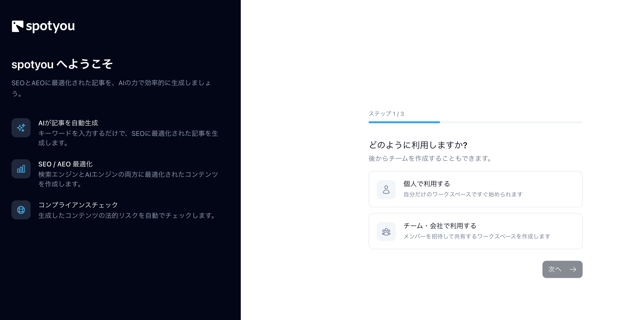Click the AIが記事を自動生成 title
Viewport: 644px width, 320px height.
(x=68, y=123)
